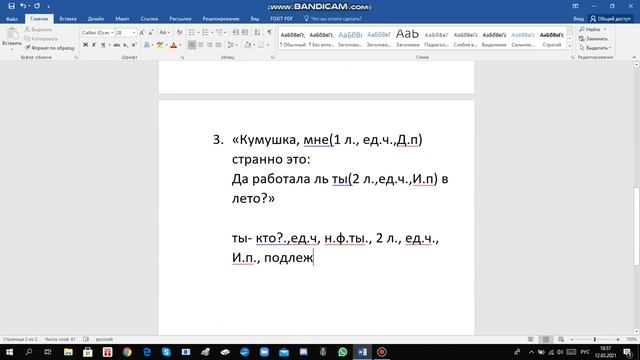The image size is (640, 360).
Task: Open the Файл (File) tab
Action: tap(12, 19)
